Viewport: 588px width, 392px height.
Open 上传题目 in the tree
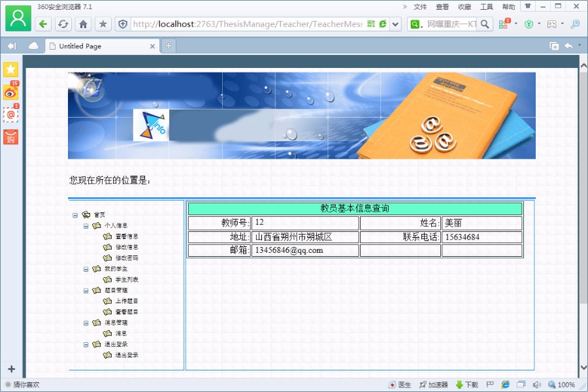click(126, 301)
